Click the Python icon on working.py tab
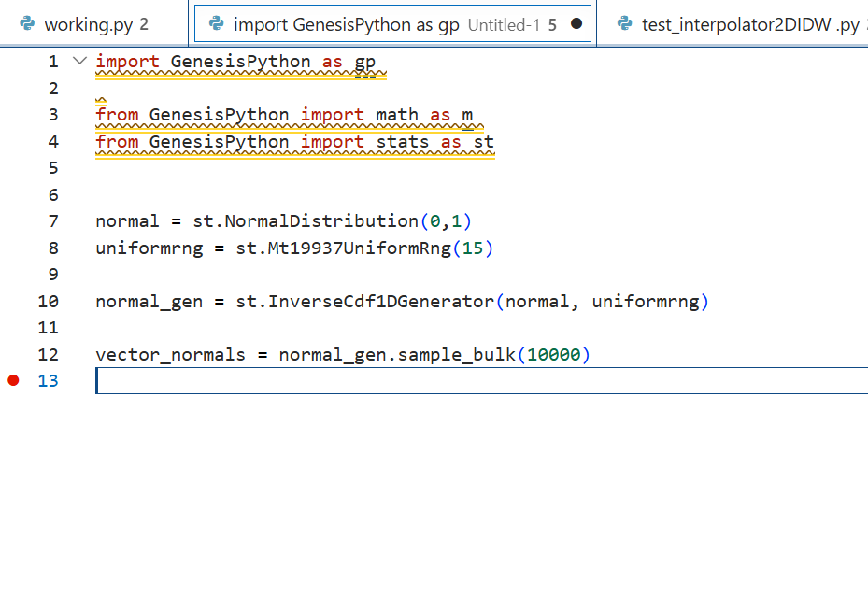The width and height of the screenshot is (868, 595). 28,24
